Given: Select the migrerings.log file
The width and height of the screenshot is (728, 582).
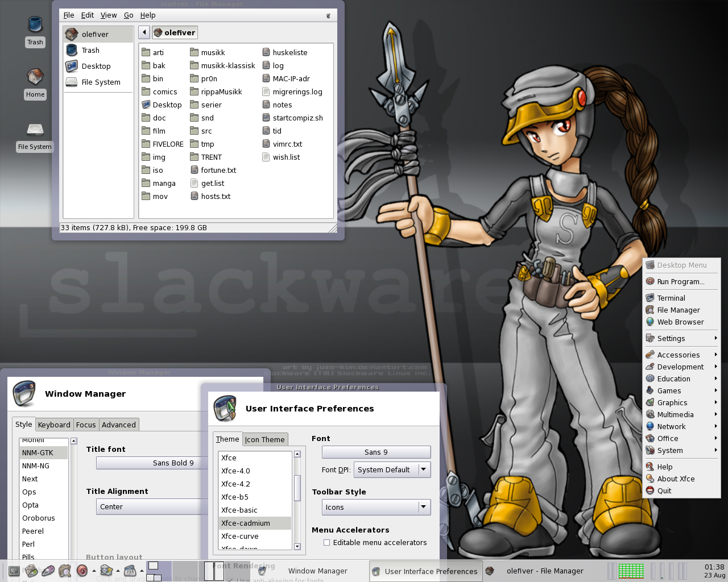Looking at the screenshot, I should (292, 92).
